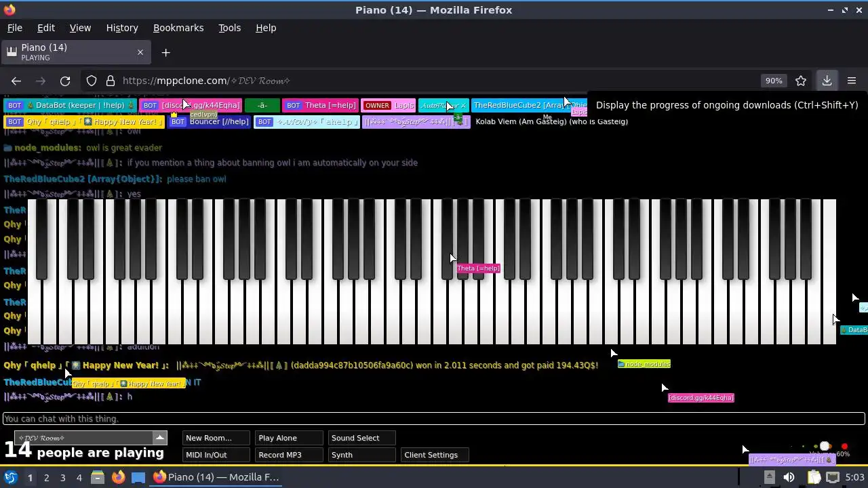Click the New Room... button
Viewport: 868px width, 488px height.
(x=216, y=438)
